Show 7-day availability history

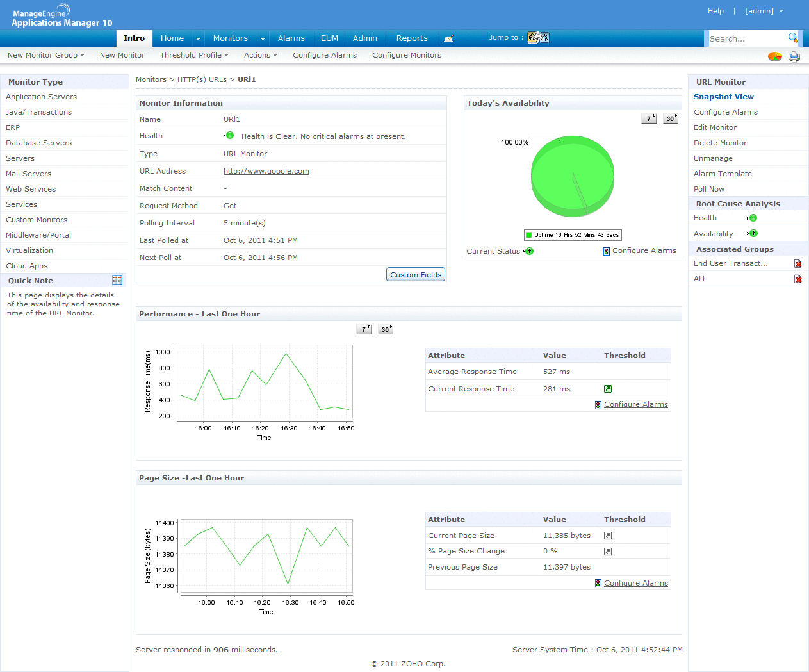(x=649, y=119)
